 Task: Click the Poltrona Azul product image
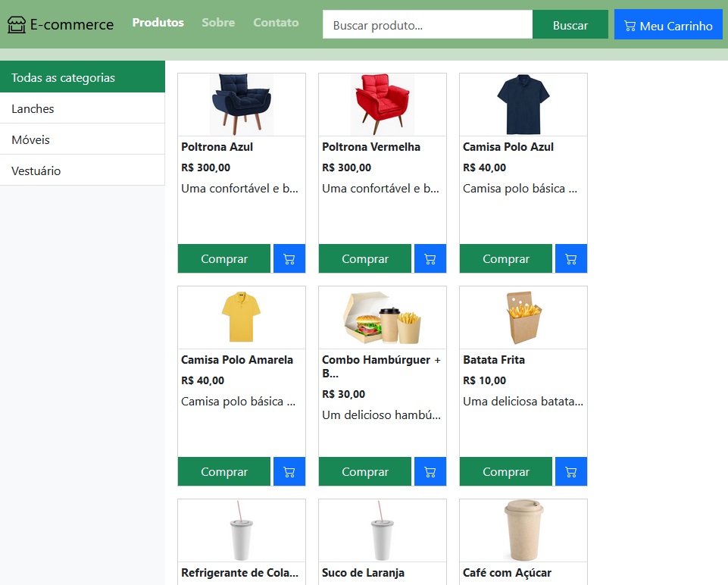[x=241, y=104]
